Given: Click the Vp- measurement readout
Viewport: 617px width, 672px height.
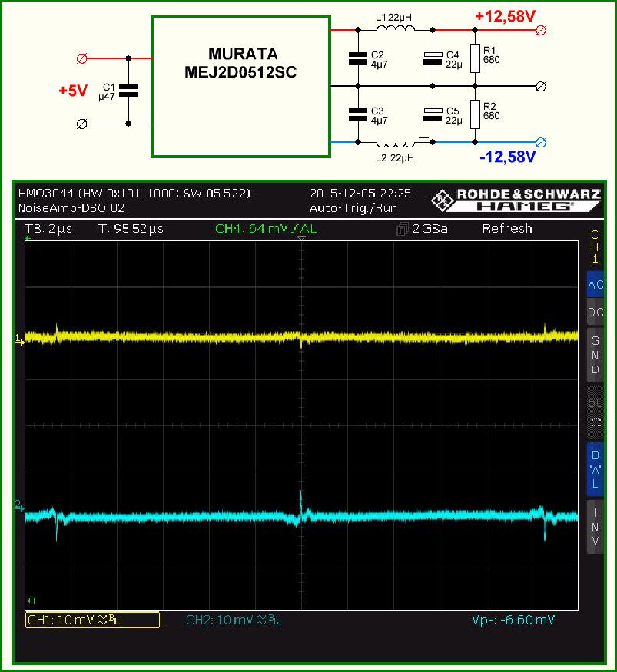Looking at the screenshot, I should click(x=513, y=620).
